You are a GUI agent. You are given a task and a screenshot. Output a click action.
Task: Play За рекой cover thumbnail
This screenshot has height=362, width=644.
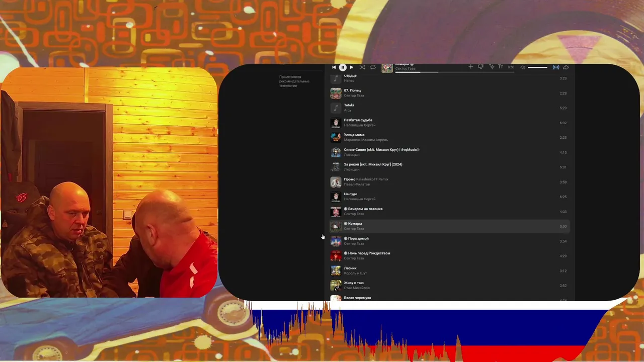click(336, 167)
